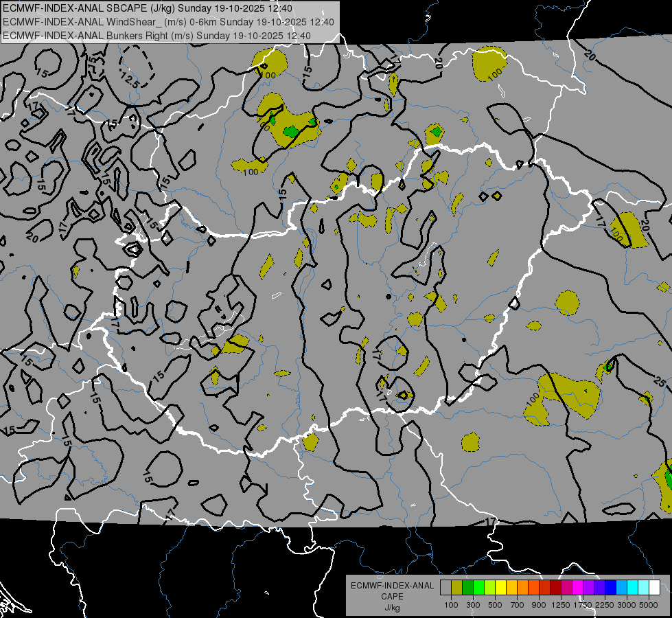The width and height of the screenshot is (672, 618).
Task: Click the 20 contour label at top center
Action: [437, 62]
